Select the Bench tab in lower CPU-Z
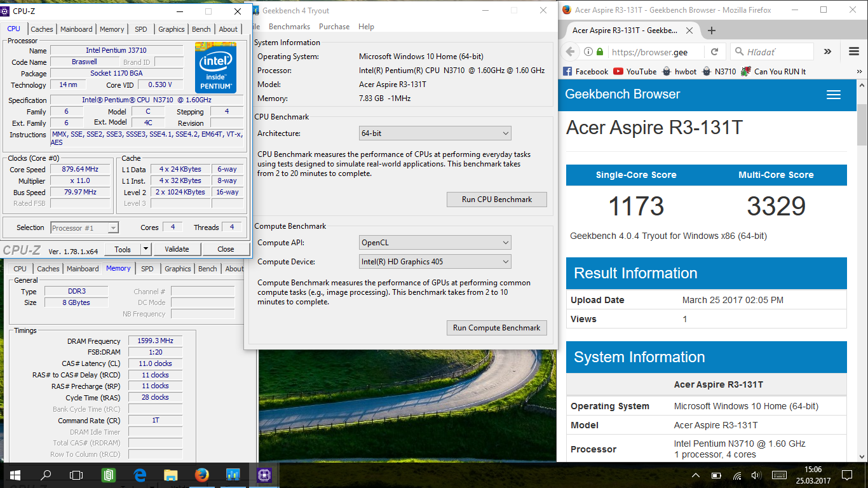Screen dimensions: 868x488 208,269
